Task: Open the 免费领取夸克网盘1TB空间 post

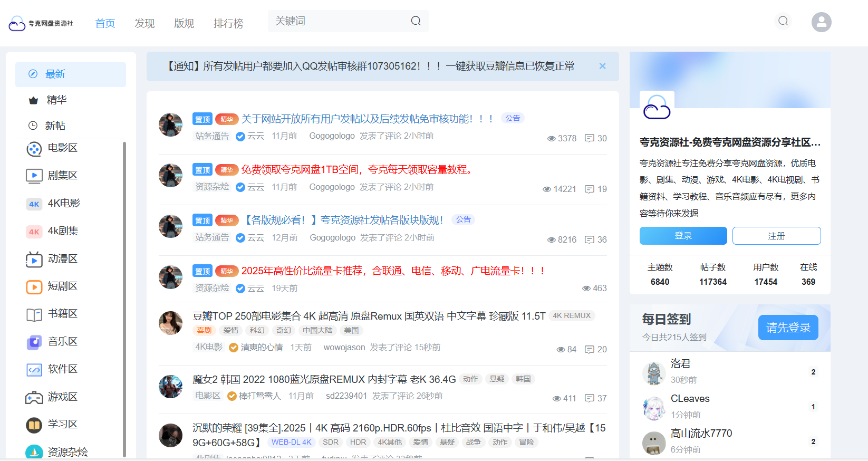Action: [356, 169]
